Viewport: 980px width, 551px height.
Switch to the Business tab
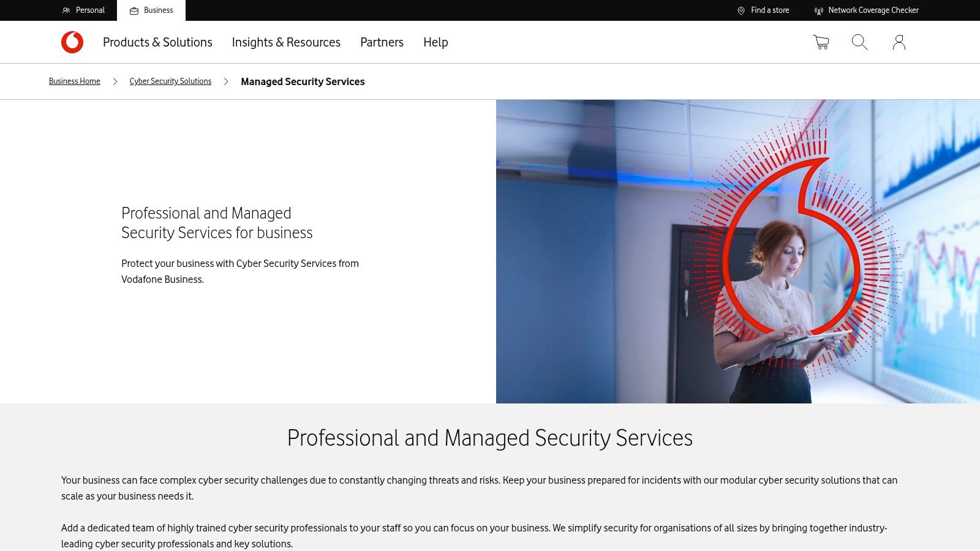coord(158,10)
